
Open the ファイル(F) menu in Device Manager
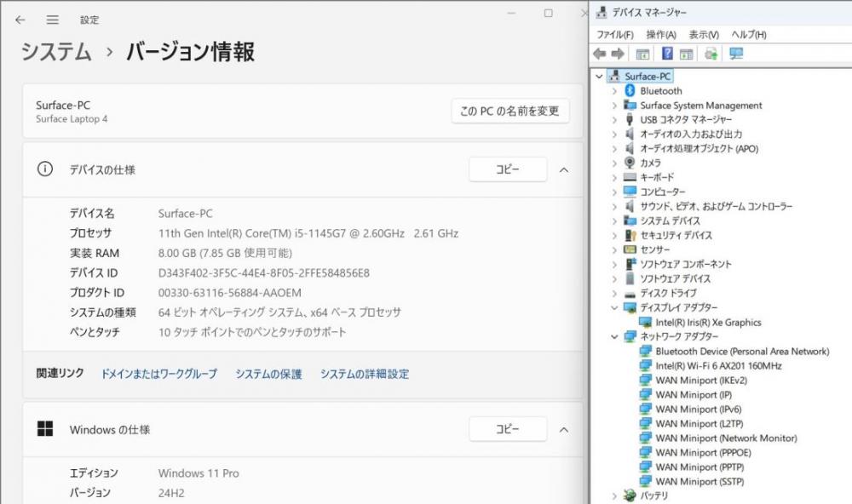click(x=615, y=35)
